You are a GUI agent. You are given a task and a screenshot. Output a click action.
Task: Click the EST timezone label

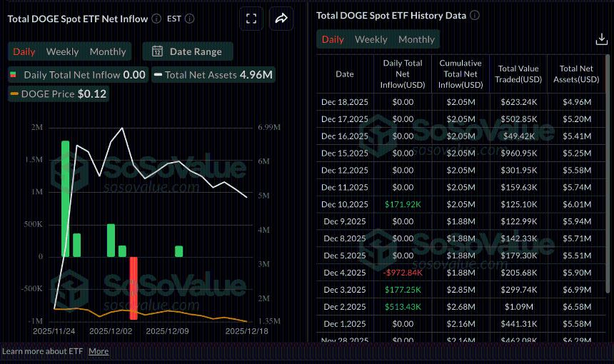[174, 19]
